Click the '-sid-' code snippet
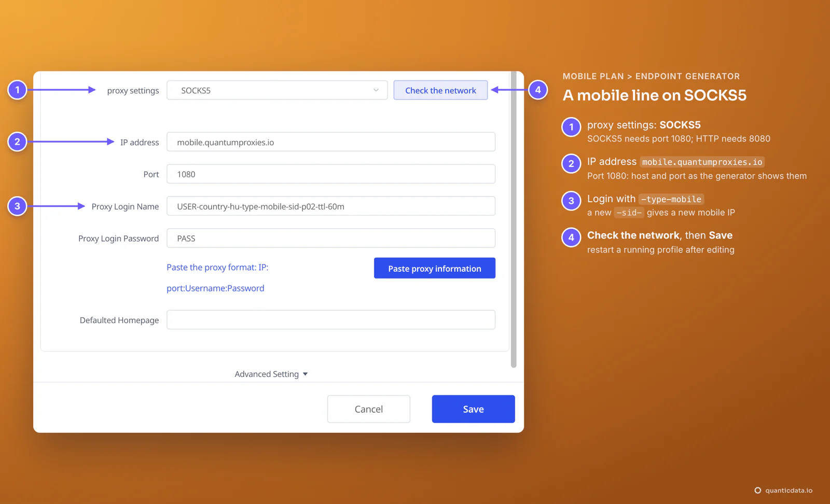 click(629, 213)
